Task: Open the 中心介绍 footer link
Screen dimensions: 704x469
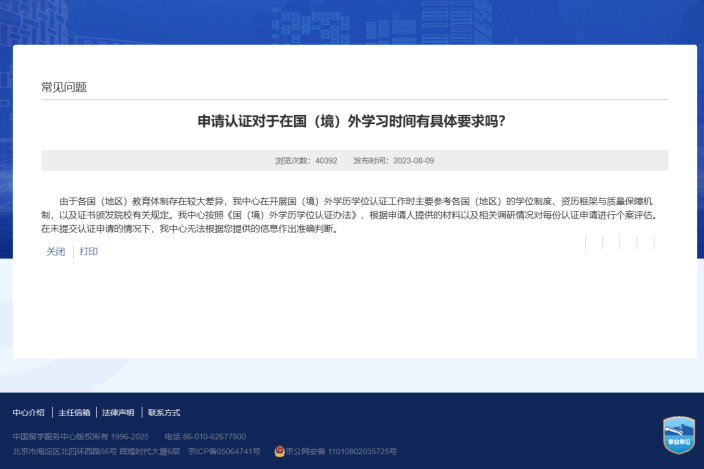Action: tap(28, 412)
